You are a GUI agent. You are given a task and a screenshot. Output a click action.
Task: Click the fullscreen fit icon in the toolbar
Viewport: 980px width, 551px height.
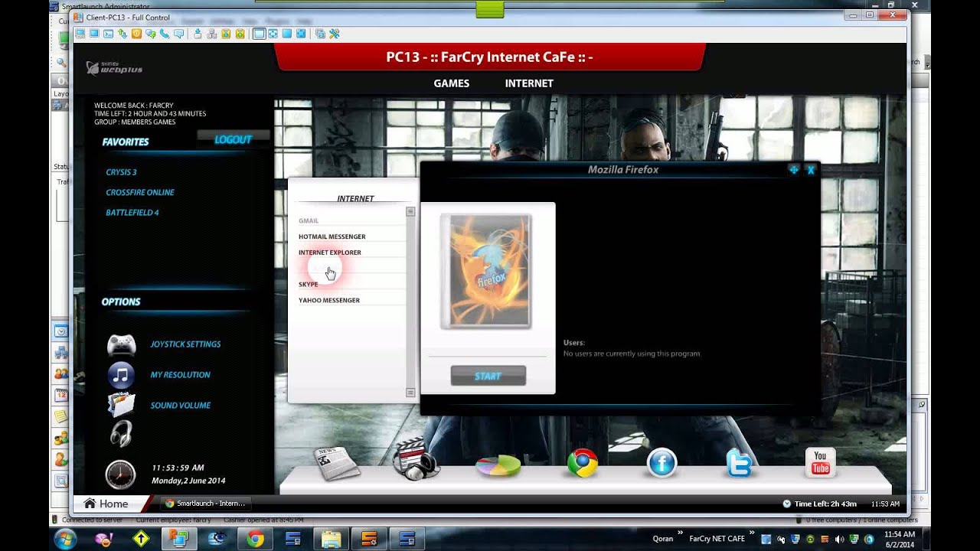coord(273,34)
